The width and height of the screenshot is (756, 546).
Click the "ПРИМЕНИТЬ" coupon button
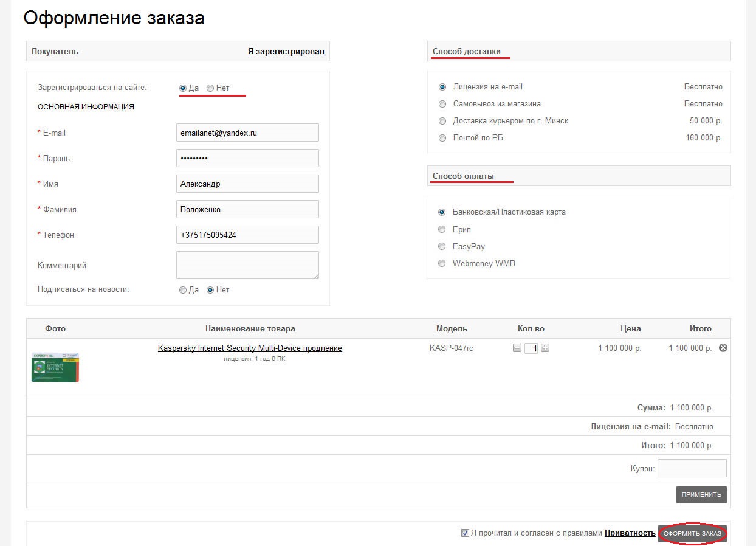click(x=701, y=495)
